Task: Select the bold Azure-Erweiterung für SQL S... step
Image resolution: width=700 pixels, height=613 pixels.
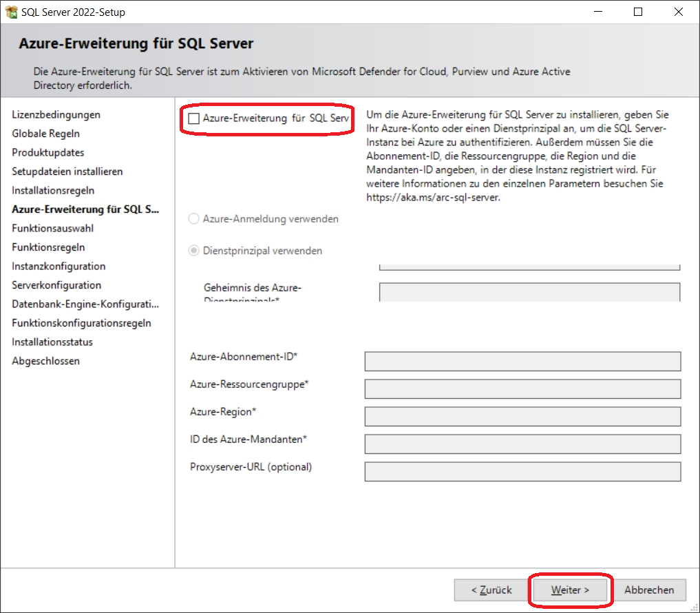Action: (85, 209)
